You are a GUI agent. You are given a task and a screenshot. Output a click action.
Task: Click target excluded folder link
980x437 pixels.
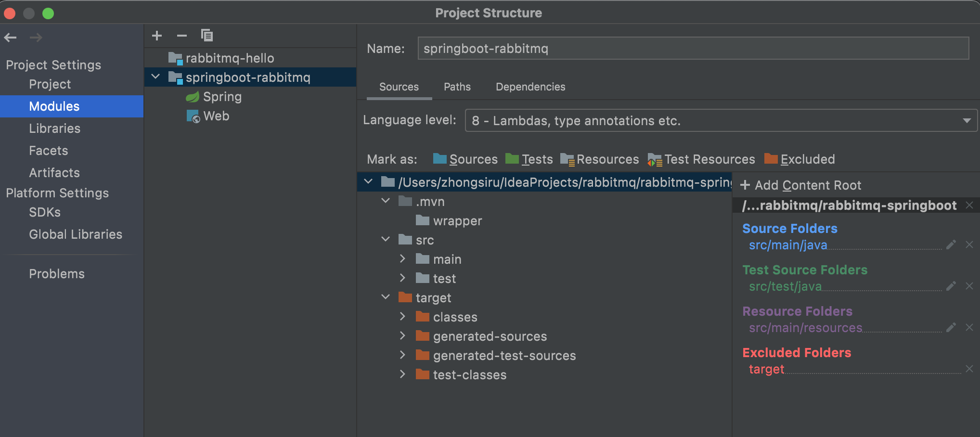pyautogui.click(x=766, y=369)
